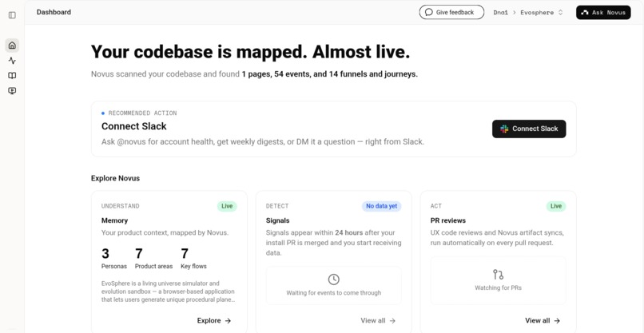The height and width of the screenshot is (333, 644).
Task: Click the EvoSphere description paragraph
Action: tap(168, 291)
